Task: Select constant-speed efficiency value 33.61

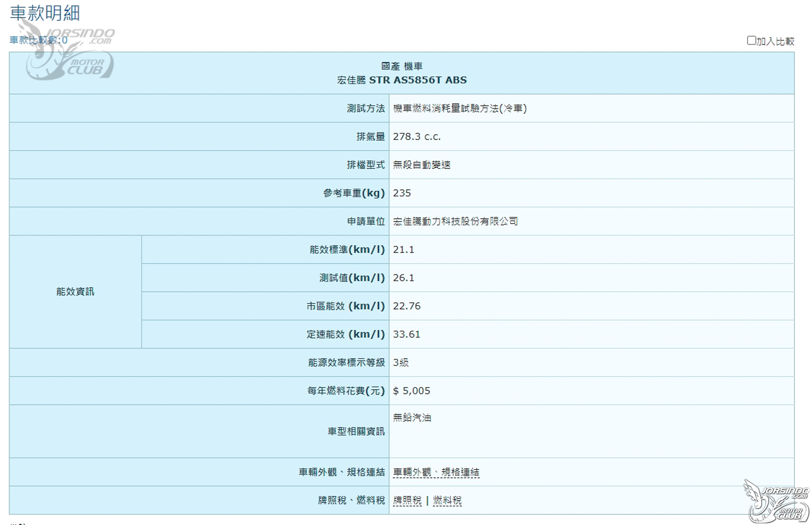Action: (x=406, y=334)
